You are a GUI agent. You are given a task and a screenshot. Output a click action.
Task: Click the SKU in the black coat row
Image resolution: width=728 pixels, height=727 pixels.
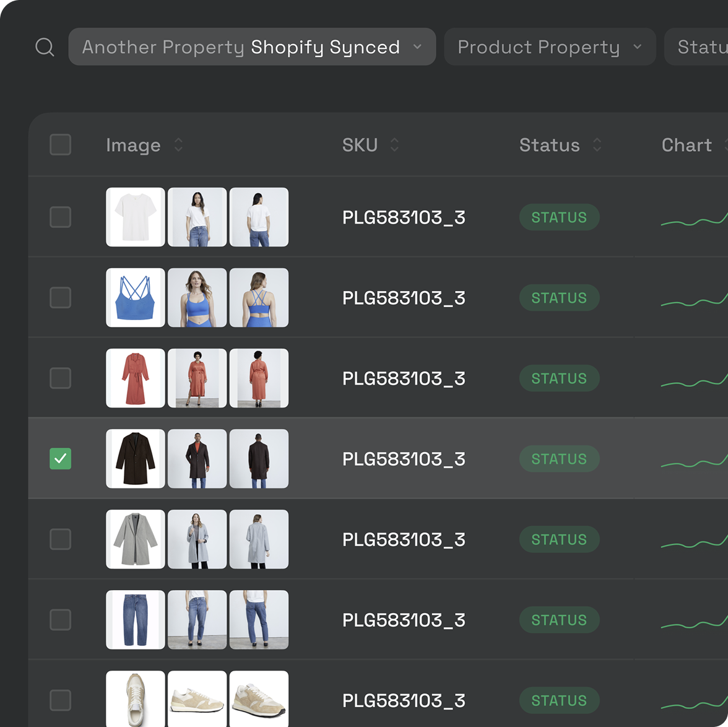[404, 459]
